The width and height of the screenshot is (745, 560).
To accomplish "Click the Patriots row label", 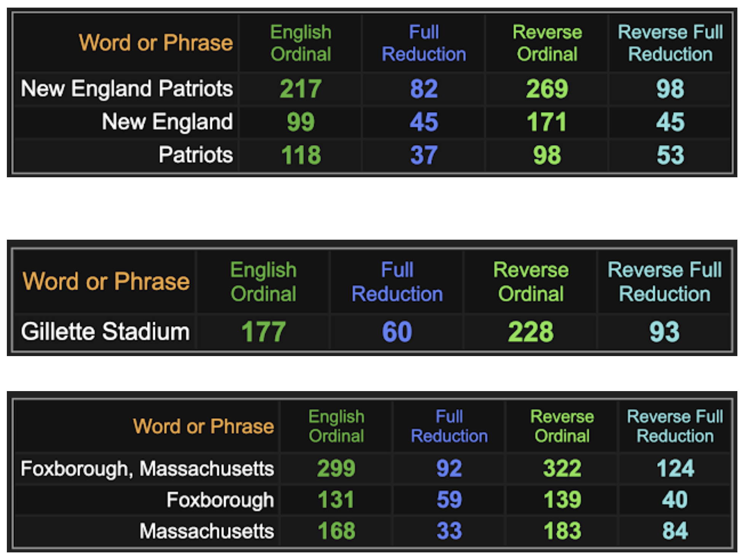I will click(x=196, y=155).
